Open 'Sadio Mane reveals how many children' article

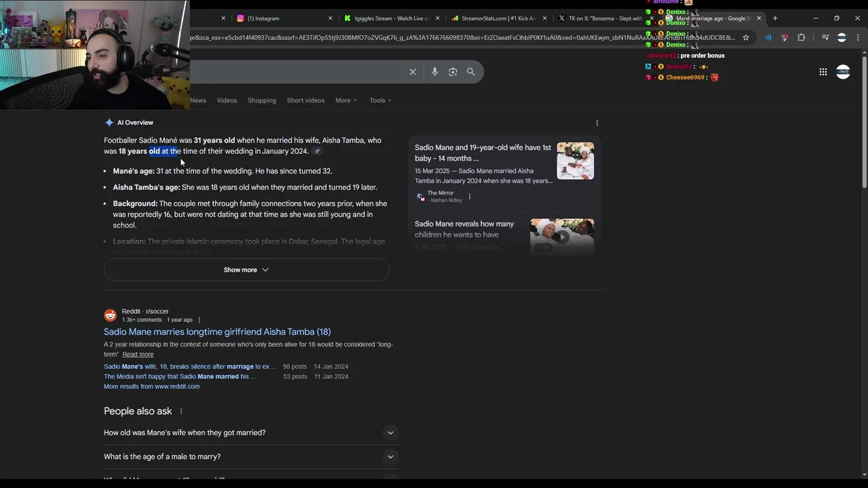click(x=465, y=229)
